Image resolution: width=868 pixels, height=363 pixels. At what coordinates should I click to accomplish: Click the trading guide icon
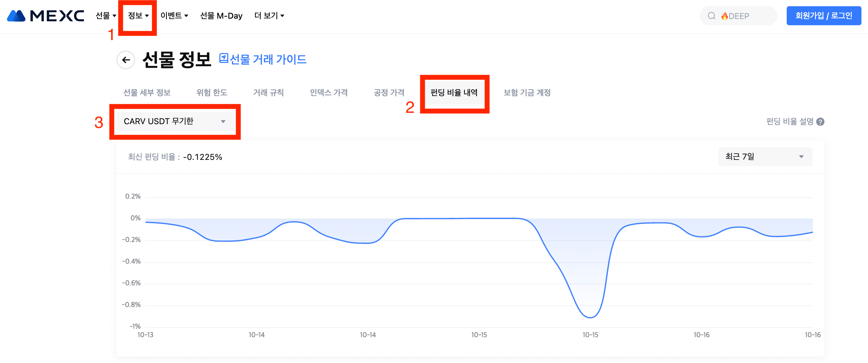pyautogui.click(x=224, y=59)
